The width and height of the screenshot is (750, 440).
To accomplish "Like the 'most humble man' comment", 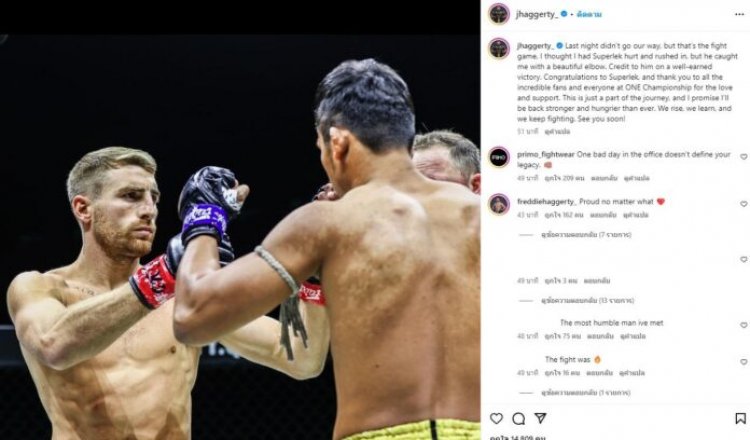I will (743, 325).
